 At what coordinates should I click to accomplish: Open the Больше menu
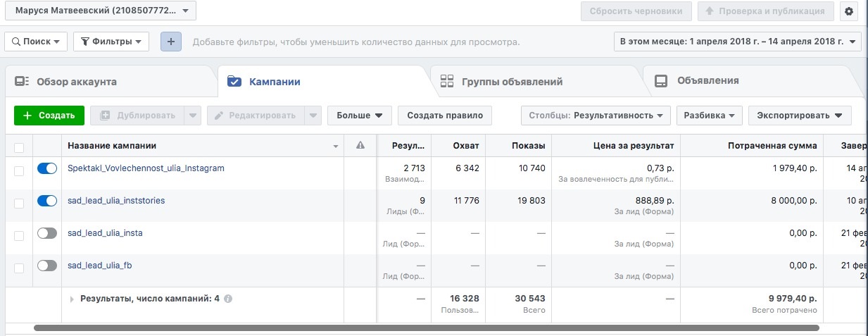click(x=359, y=116)
